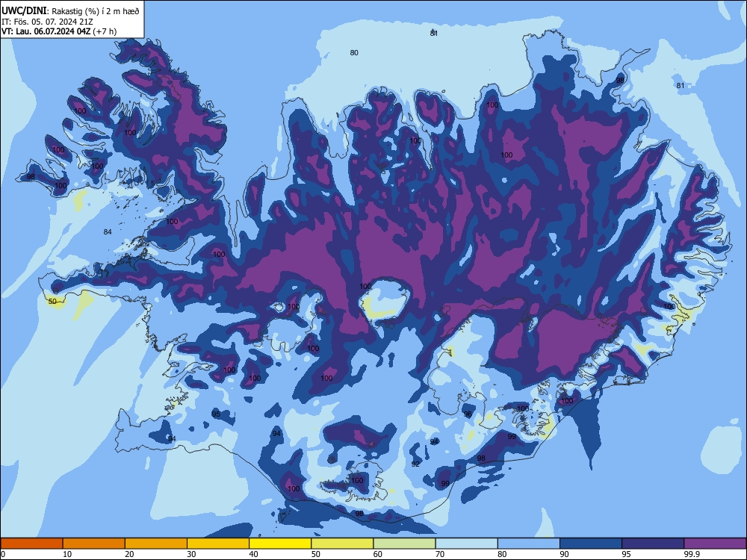Click the 50–60 pale yellow legend swatch

click(342, 544)
